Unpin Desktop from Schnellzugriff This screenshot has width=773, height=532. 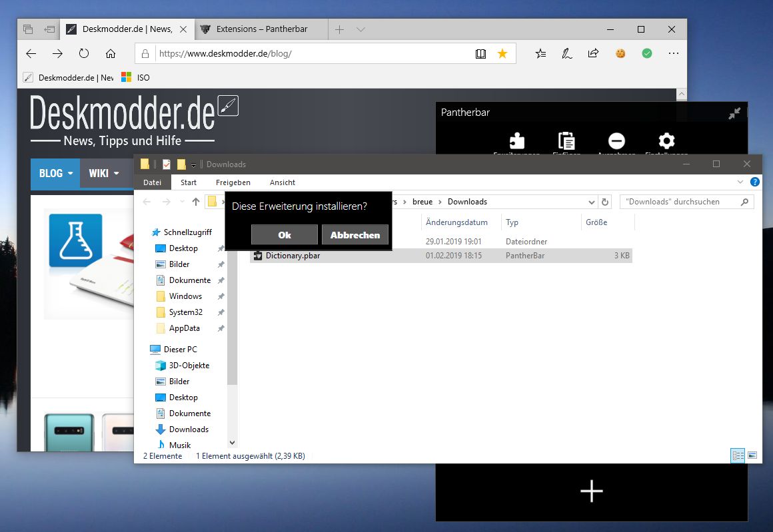[221, 248]
